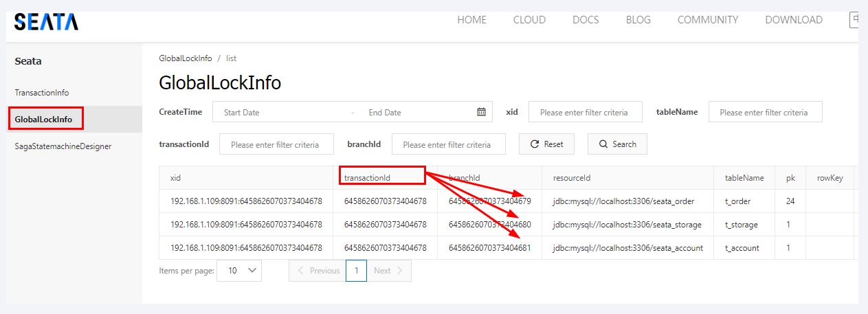Click branchId ending in 404681

(489, 248)
